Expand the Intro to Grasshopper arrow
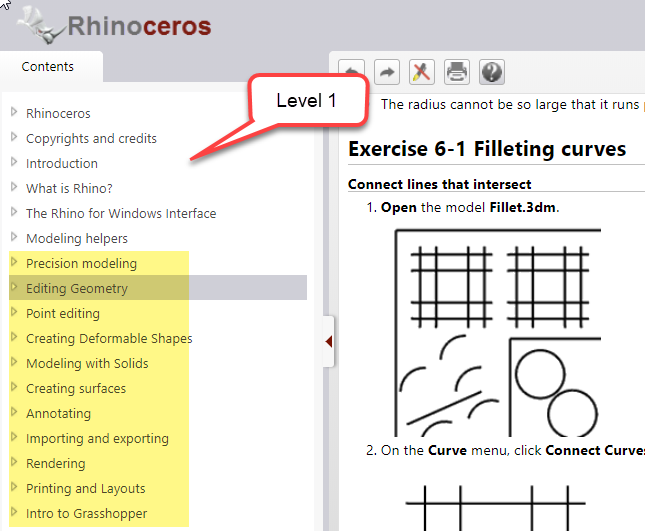The width and height of the screenshot is (645, 531). coord(14,512)
